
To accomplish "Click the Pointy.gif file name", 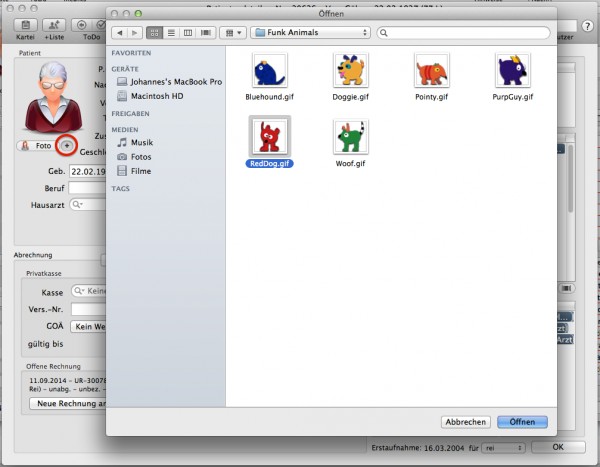I will coord(432,97).
